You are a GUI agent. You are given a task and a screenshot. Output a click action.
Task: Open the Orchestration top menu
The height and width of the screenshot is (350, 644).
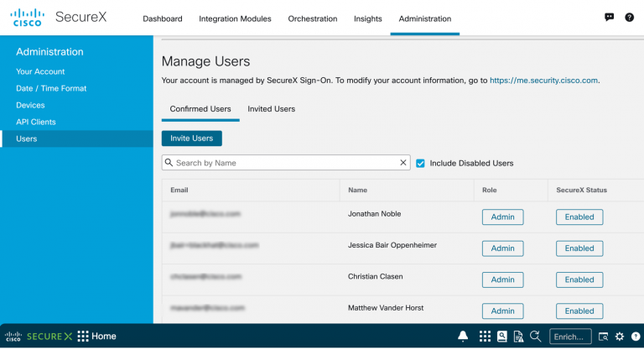tap(312, 18)
